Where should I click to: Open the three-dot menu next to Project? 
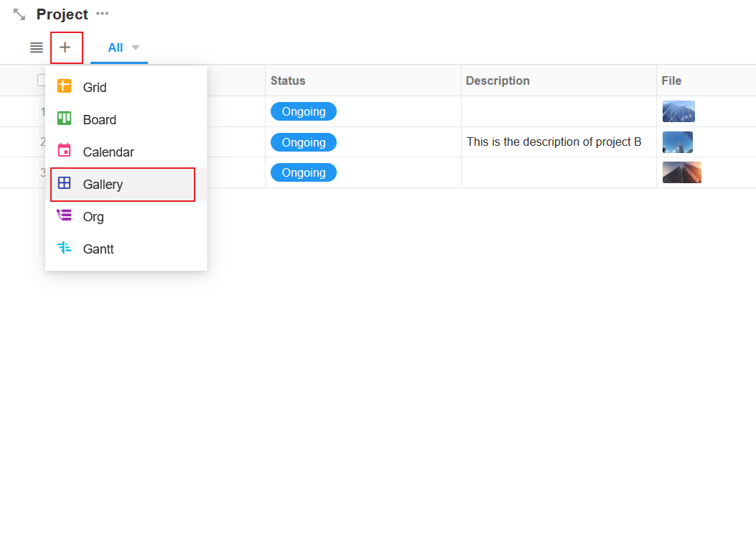(103, 14)
